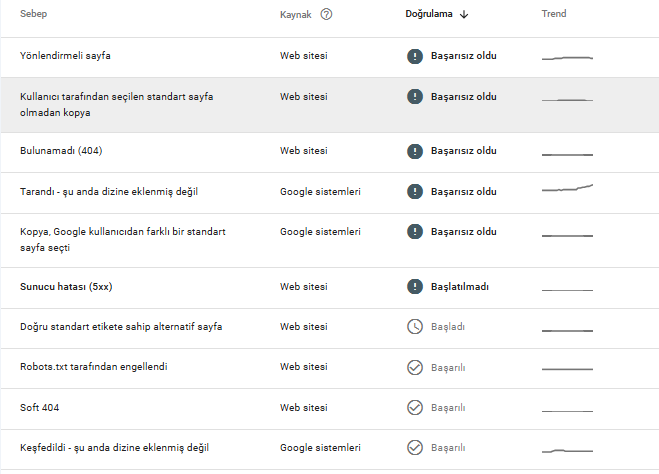Viewport: 659px width, 474px height.
Task: Click checkmark icon on Keşfedildi row
Action: pos(415,448)
